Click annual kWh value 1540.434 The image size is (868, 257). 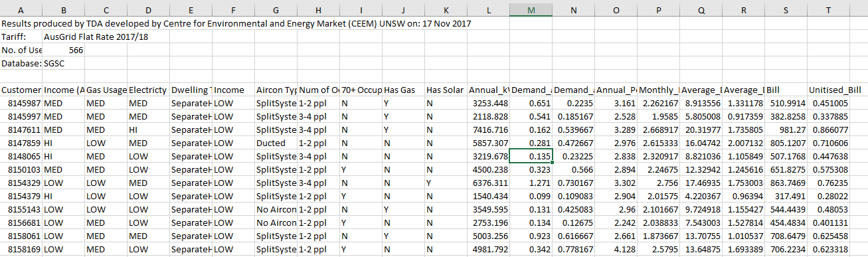488,197
